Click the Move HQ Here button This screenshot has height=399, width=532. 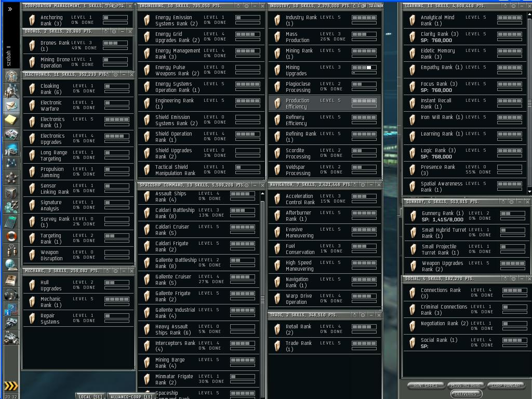coord(466,385)
